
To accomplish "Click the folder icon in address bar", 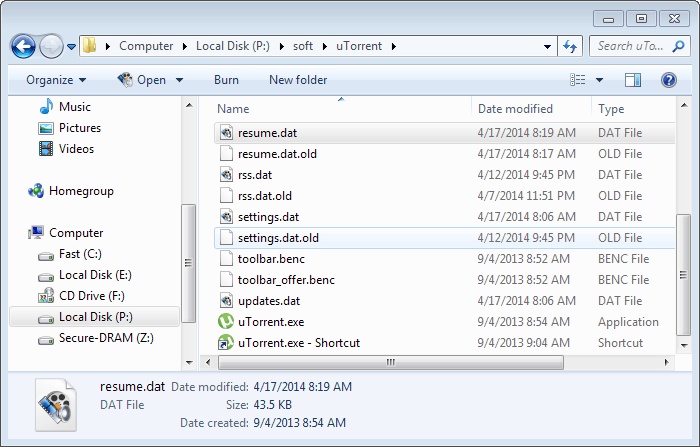I will pos(90,46).
